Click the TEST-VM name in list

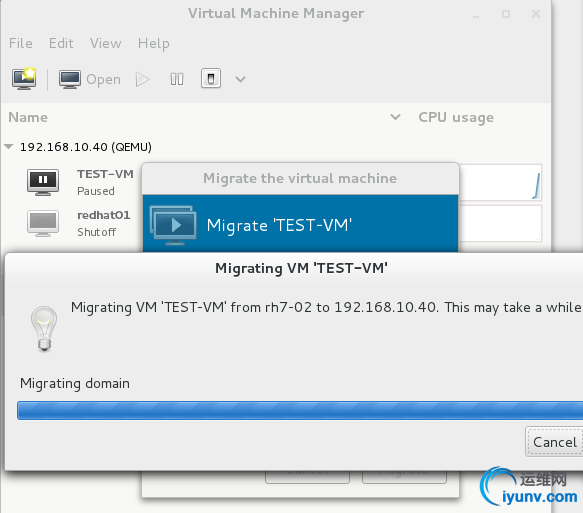(105, 174)
